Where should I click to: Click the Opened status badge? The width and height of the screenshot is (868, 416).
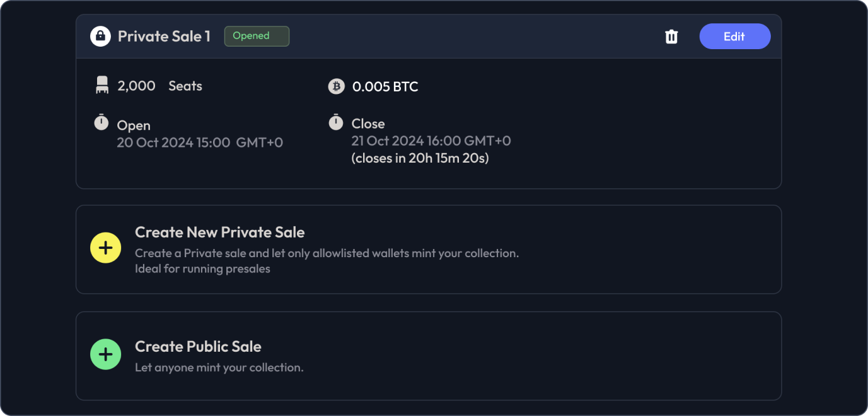click(x=257, y=36)
